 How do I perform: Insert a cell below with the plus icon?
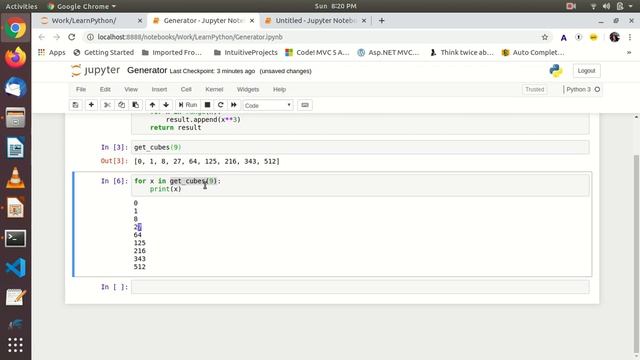(x=91, y=105)
